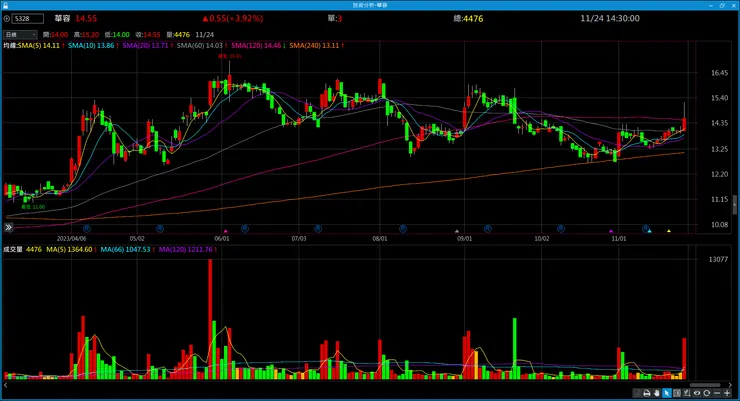740x401 pixels.
Task: Click the circle event marker after 09/01
Action: (x=488, y=228)
